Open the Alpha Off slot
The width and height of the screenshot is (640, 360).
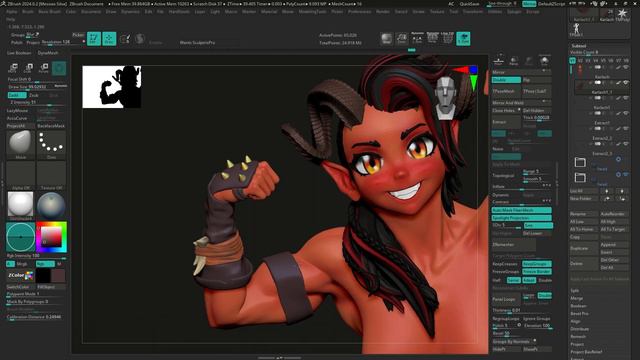point(20,176)
